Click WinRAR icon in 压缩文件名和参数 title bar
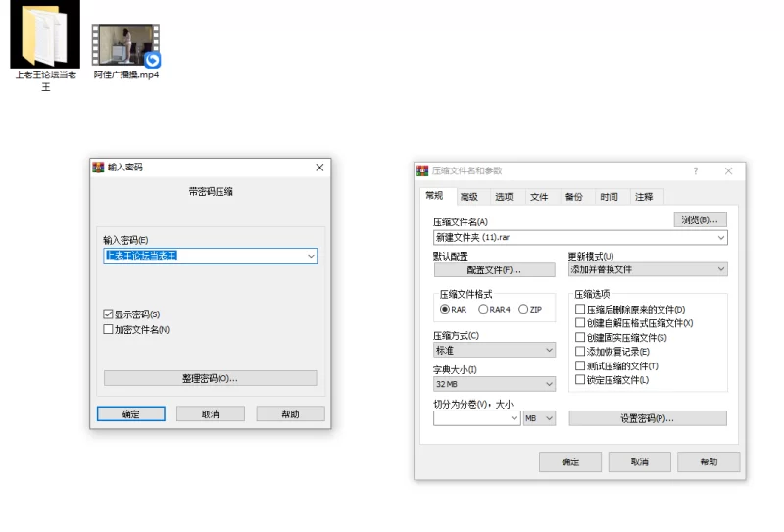Screen dimensions: 784x532 pyautogui.click(x=423, y=170)
